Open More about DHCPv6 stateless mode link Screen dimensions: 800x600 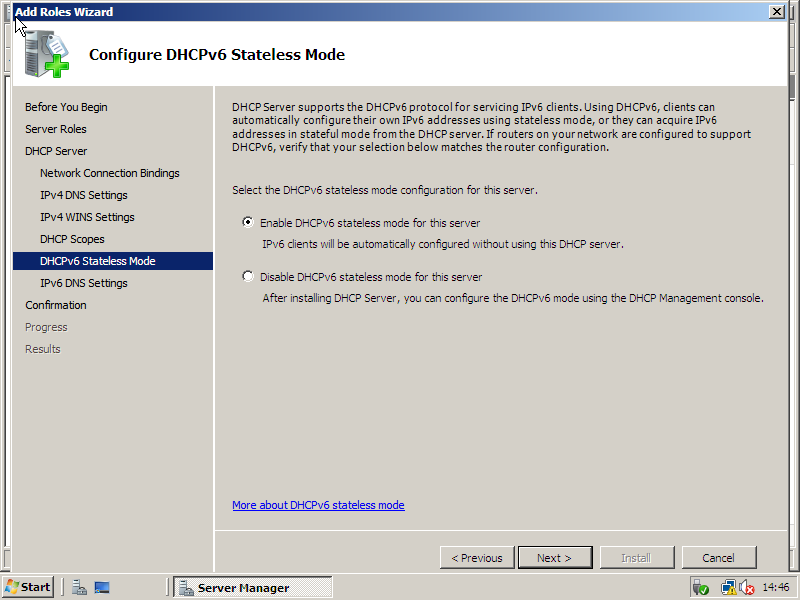(318, 505)
